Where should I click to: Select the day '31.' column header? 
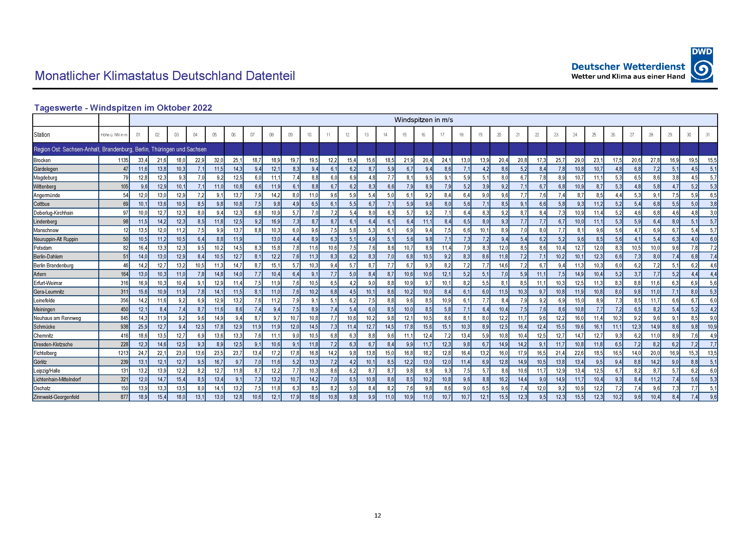(708, 135)
